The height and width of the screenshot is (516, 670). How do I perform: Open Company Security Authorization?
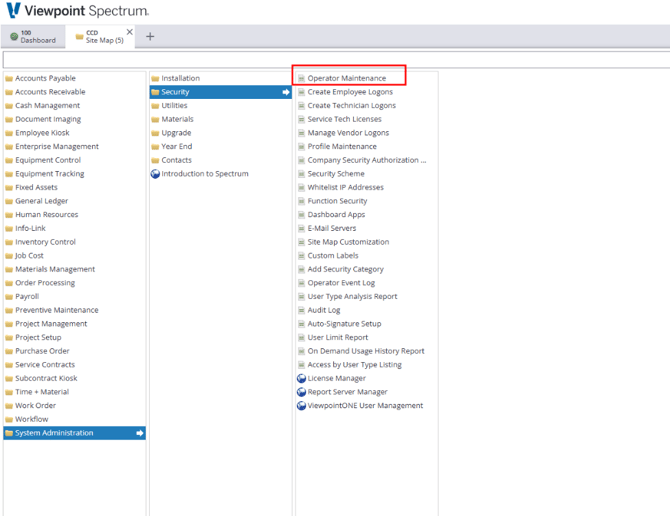[367, 160]
